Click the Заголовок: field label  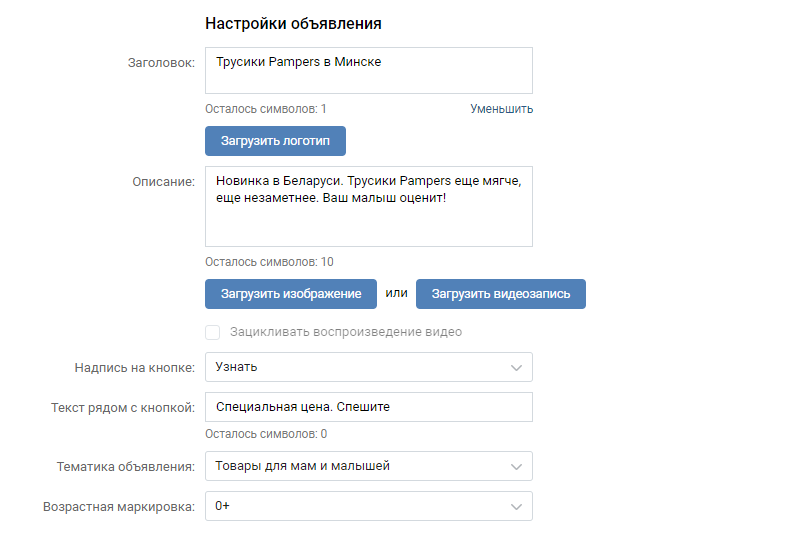[x=161, y=63]
